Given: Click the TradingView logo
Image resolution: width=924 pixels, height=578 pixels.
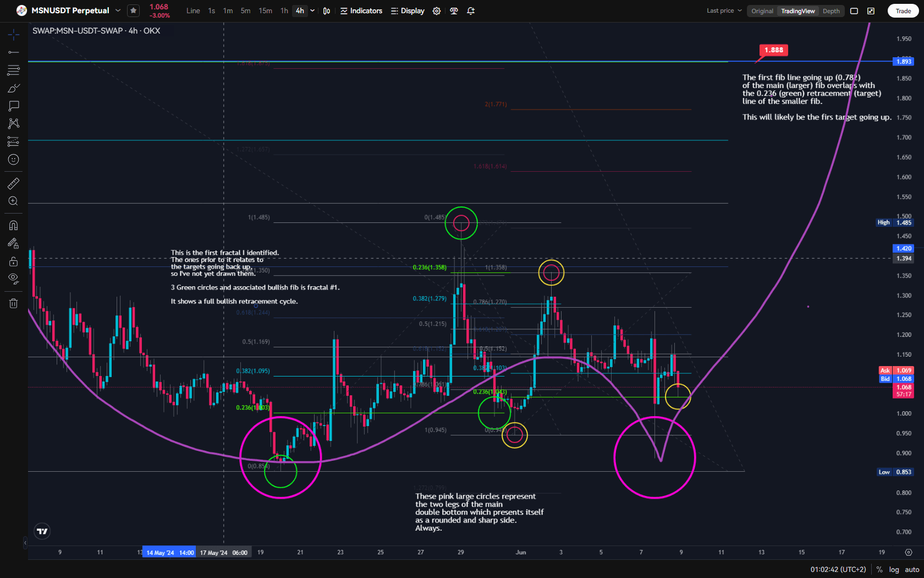Looking at the screenshot, I should coord(42,531).
